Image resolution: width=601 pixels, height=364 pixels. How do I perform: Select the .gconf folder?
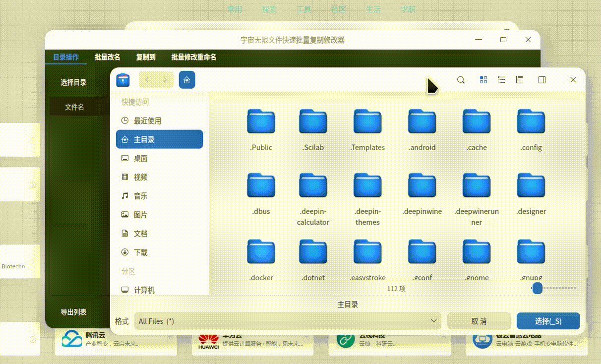tap(422, 259)
